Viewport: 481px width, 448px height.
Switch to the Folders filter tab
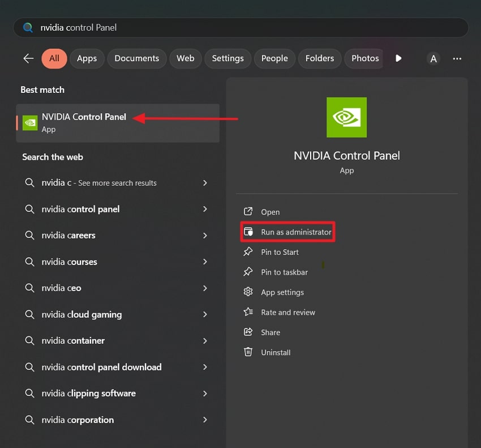pos(320,58)
